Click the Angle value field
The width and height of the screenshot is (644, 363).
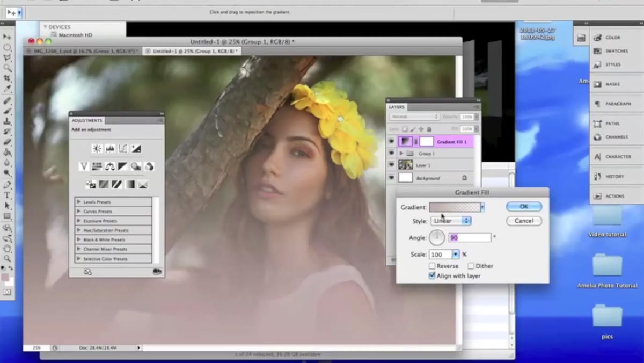(470, 237)
